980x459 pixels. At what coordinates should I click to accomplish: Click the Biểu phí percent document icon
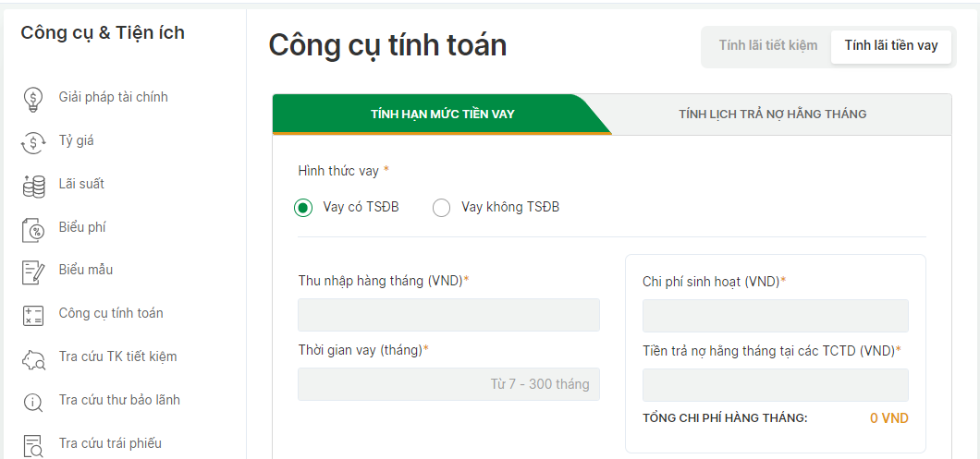[33, 228]
